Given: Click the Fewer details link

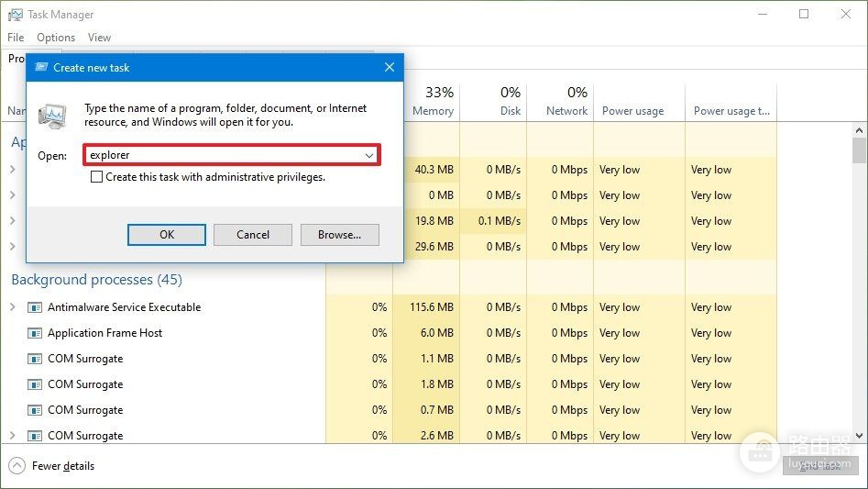Looking at the screenshot, I should click(63, 466).
